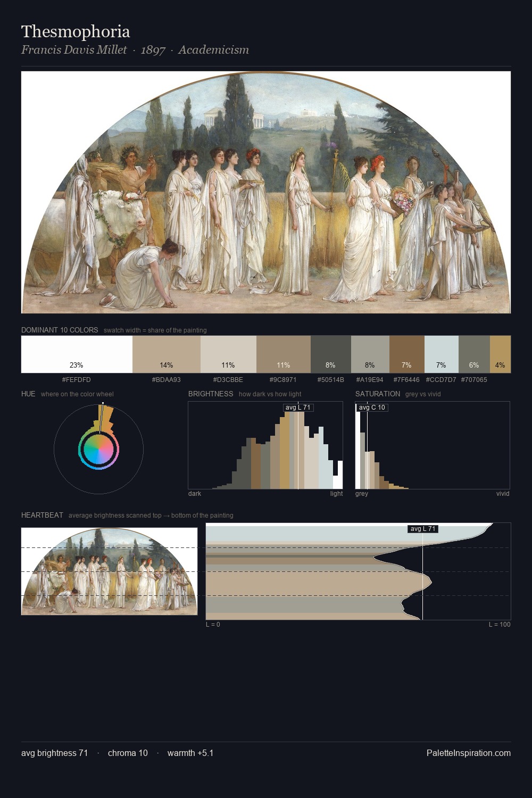Click the 'chroma 10' footer stat

pos(128,753)
